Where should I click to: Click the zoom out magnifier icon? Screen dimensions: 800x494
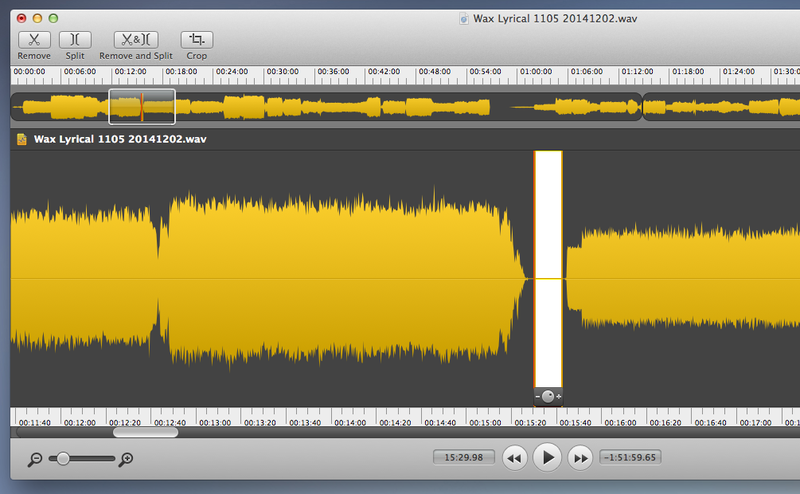[x=35, y=459]
